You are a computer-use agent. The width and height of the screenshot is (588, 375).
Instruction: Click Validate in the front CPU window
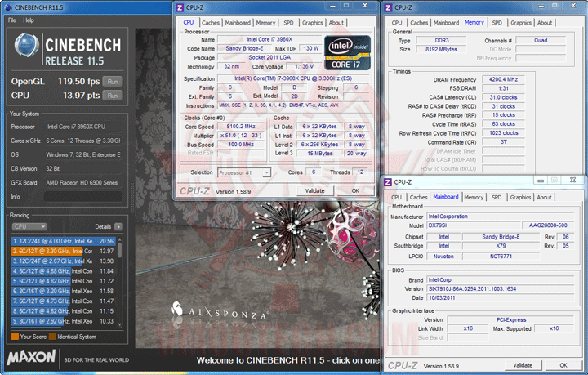pos(315,190)
